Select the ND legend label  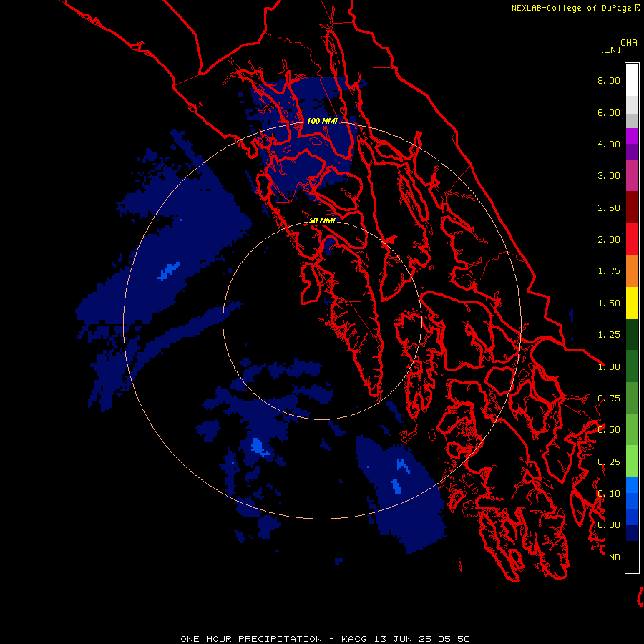click(615, 557)
